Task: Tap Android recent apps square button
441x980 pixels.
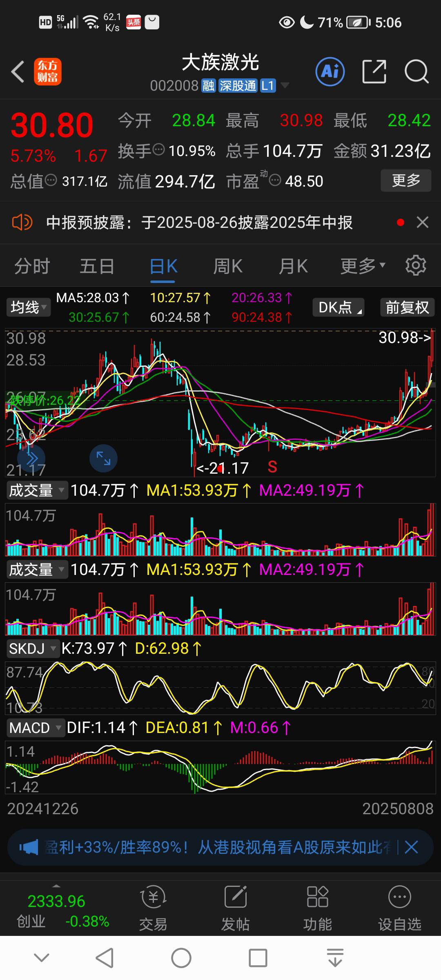Action: (258, 958)
